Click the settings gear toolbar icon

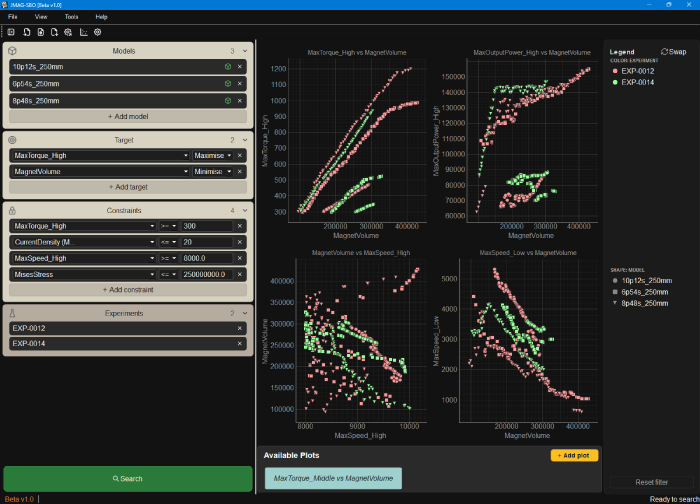coord(98,32)
